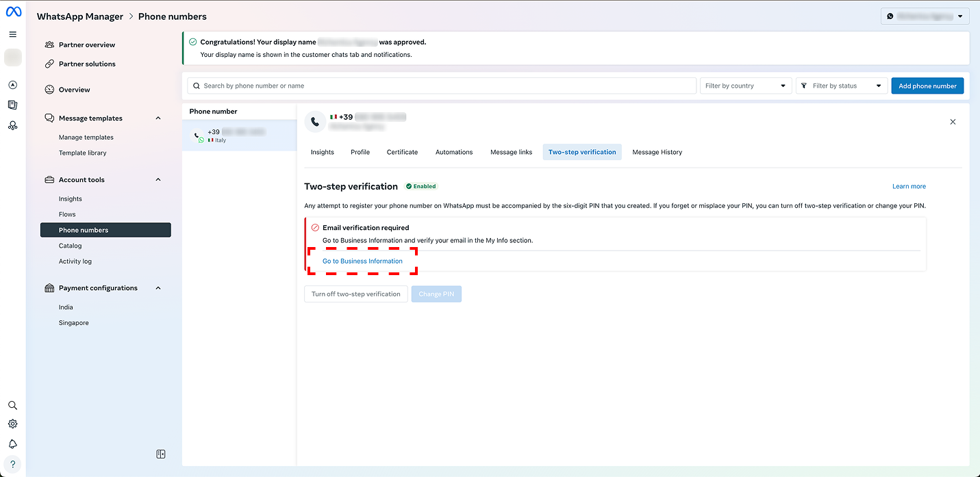This screenshot has height=477, width=980.
Task: Click the Learn more link
Action: tap(909, 186)
